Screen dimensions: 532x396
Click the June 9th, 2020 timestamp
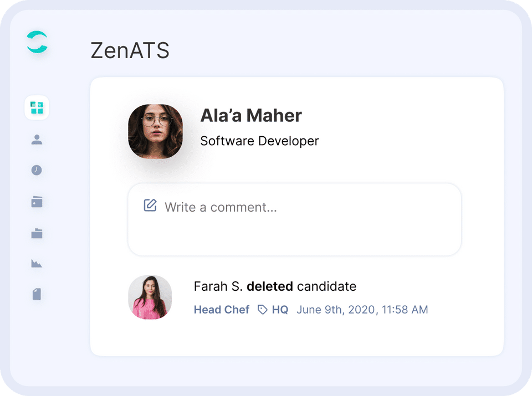(x=362, y=310)
